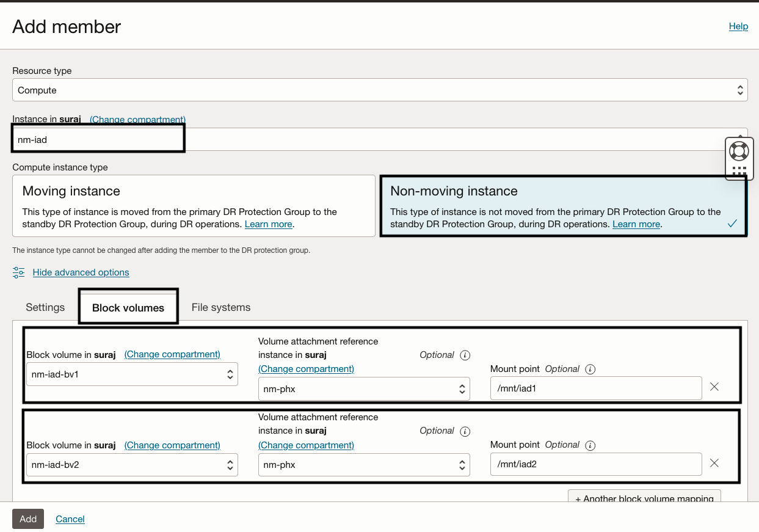Select the Moving instance option card
Image resolution: width=759 pixels, height=532 pixels.
coord(194,206)
